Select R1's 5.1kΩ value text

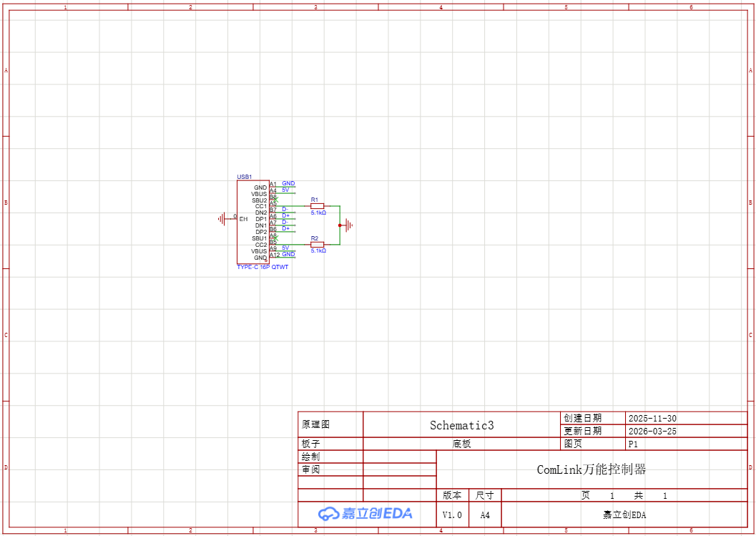(318, 213)
